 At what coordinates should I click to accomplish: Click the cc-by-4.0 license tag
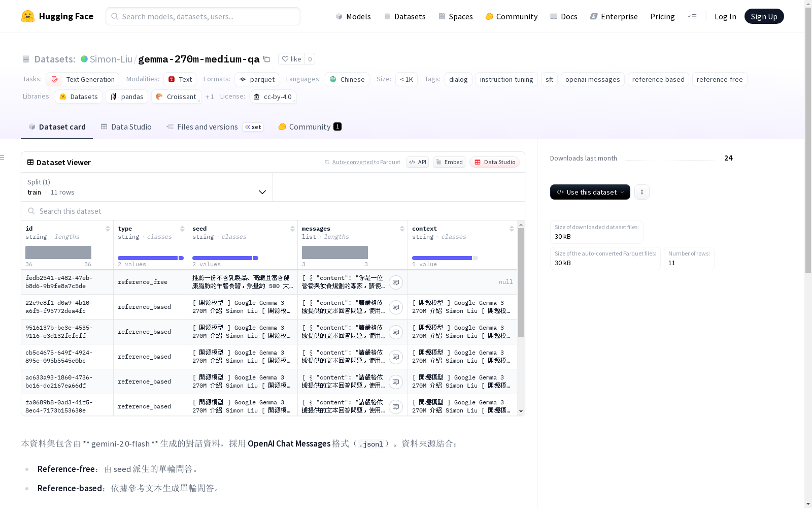point(273,97)
